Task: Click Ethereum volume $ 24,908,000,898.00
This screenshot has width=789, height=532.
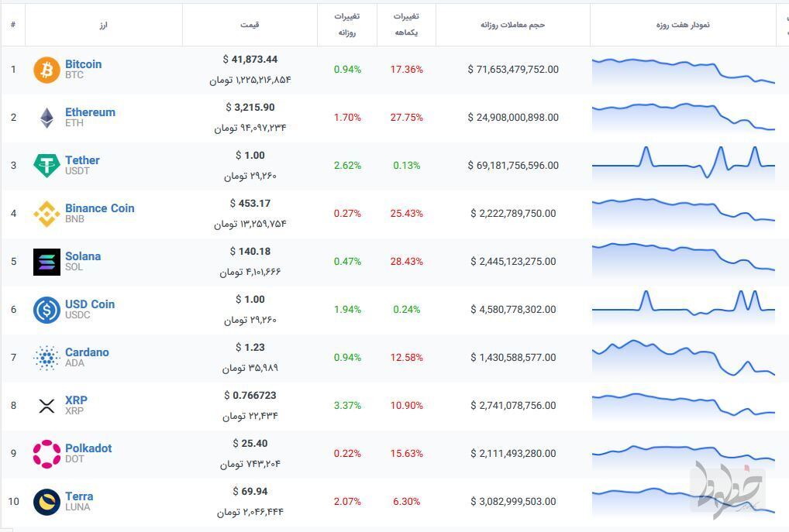Action: click(x=513, y=117)
